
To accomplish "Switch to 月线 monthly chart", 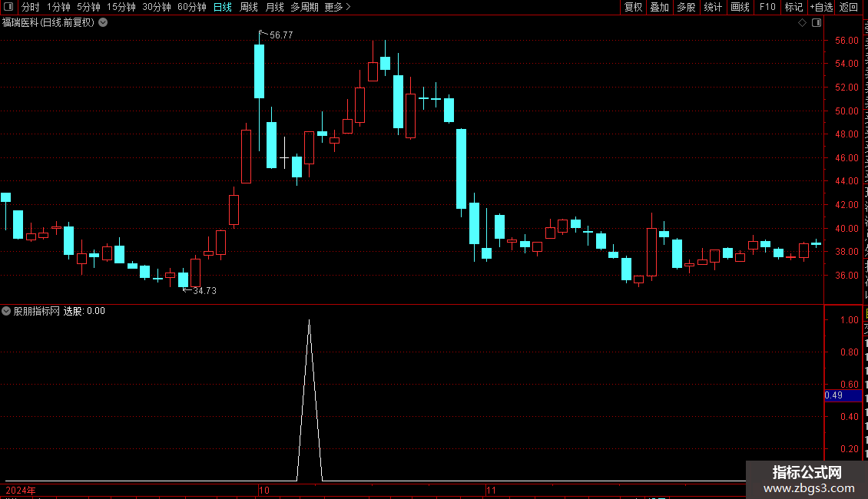I will click(x=274, y=7).
